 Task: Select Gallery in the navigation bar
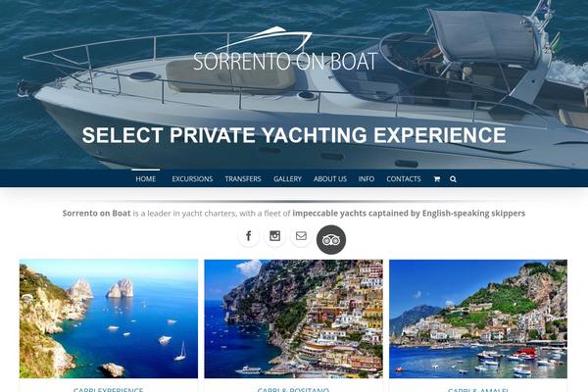287,179
